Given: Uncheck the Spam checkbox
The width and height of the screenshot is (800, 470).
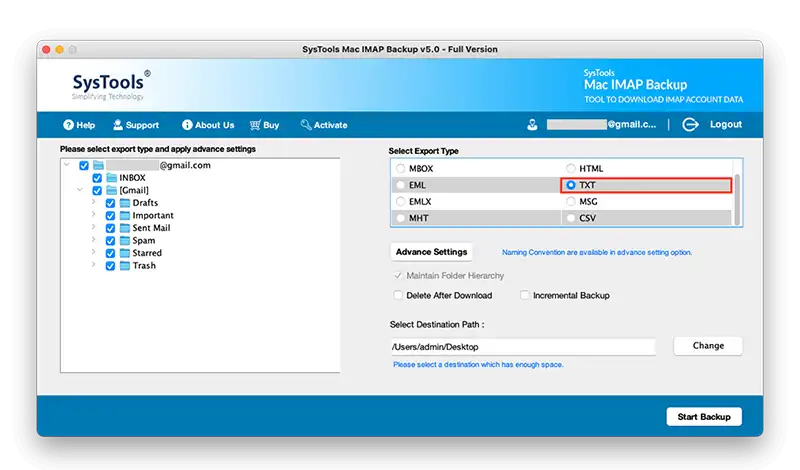Looking at the screenshot, I should (110, 241).
